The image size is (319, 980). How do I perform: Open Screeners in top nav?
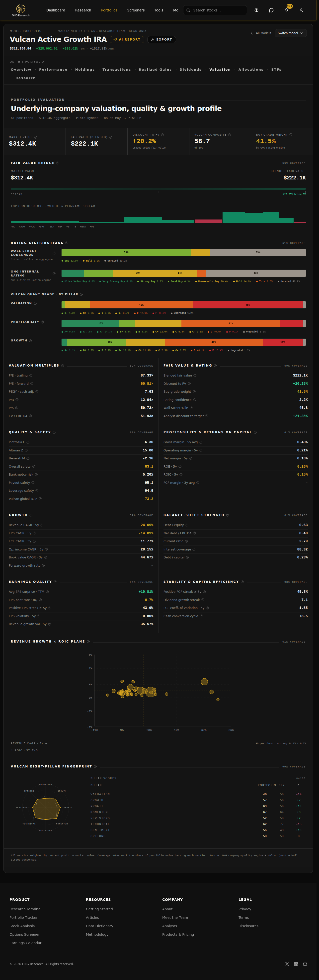(x=136, y=10)
